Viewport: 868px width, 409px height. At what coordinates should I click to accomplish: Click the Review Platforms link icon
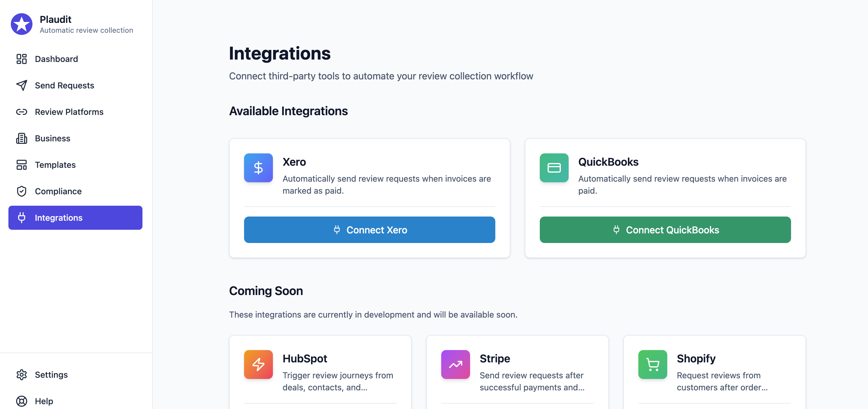(x=22, y=112)
